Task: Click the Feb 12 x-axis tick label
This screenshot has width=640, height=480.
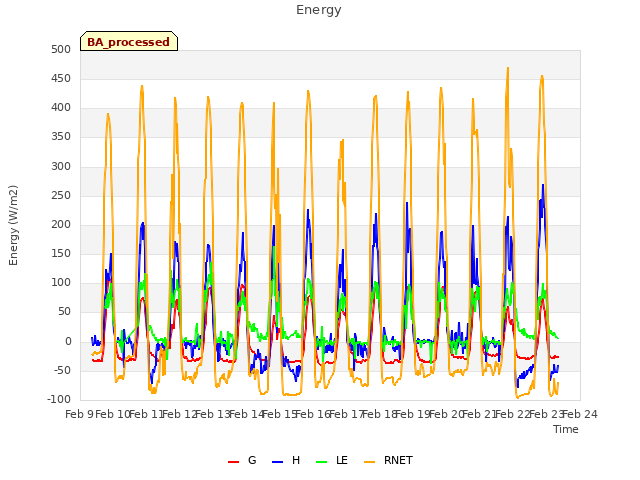Action: (x=179, y=414)
